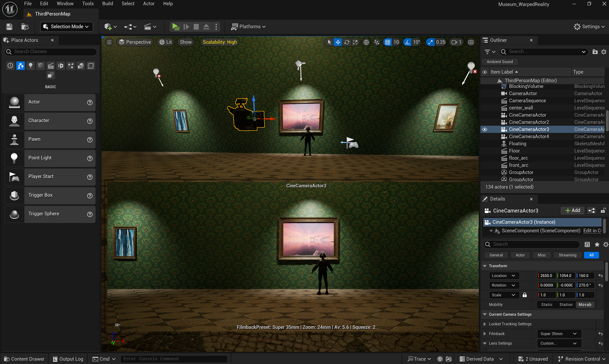Switch to the Streaming filter tab
The width and height of the screenshot is (609, 364).
(x=567, y=255)
